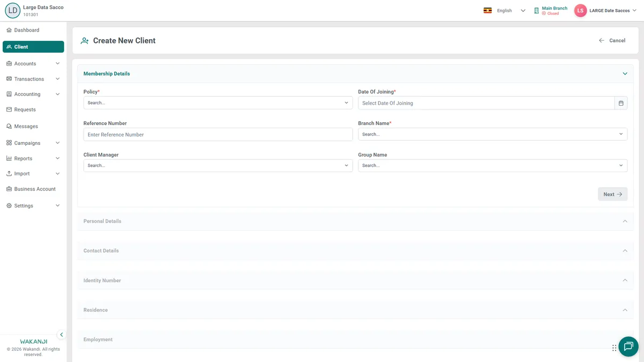644x362 pixels.
Task: Click the Messages chat icon
Action: click(9, 126)
